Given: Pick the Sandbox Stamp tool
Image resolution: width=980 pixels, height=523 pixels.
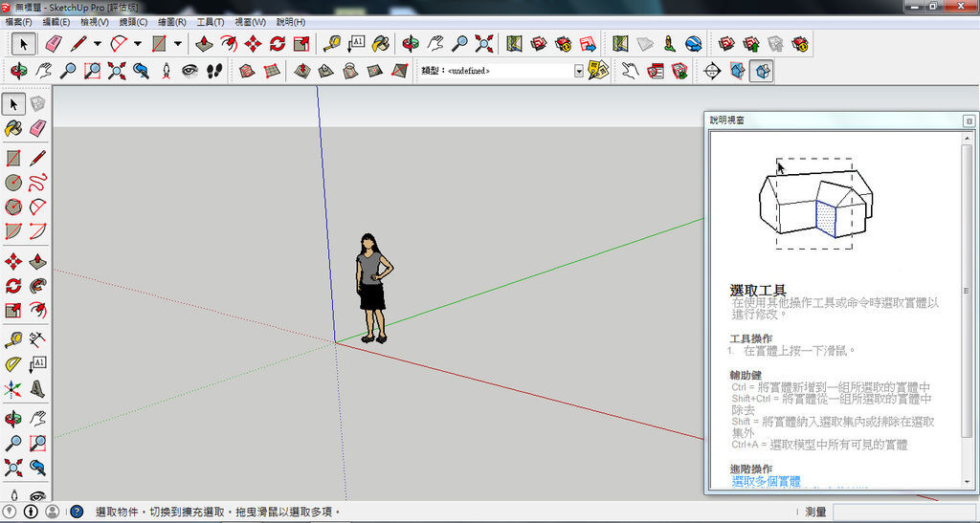Looking at the screenshot, I should tap(326, 71).
